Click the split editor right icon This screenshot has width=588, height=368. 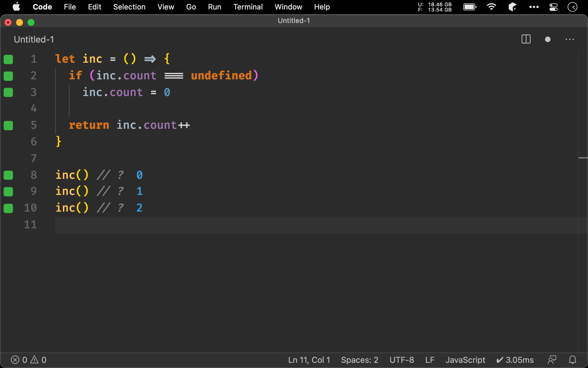[x=526, y=39]
